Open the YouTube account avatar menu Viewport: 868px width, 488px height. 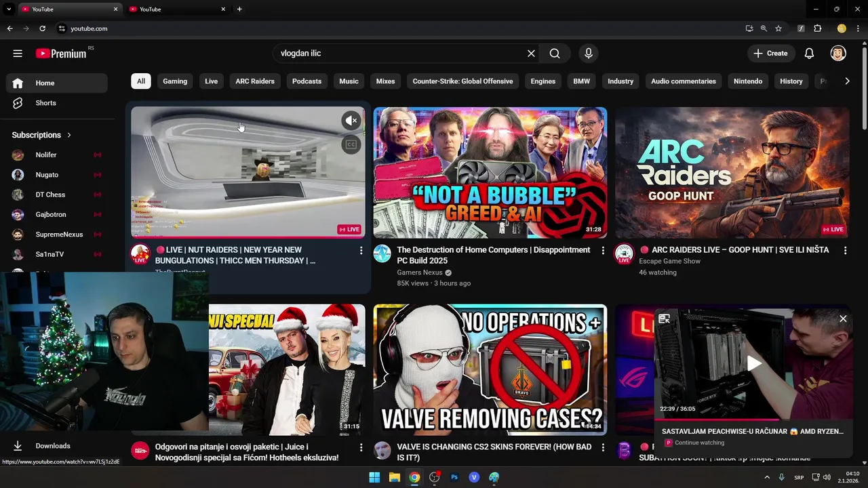point(838,54)
